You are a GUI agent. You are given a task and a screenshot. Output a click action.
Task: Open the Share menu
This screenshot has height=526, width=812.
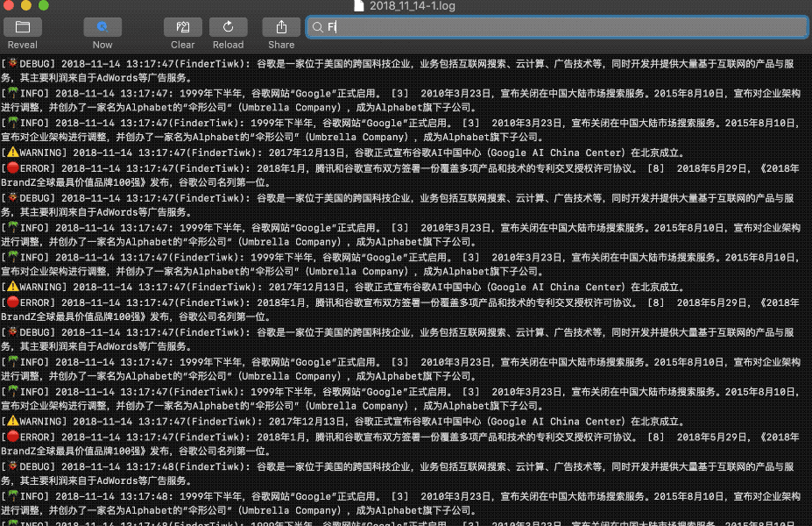[281, 27]
